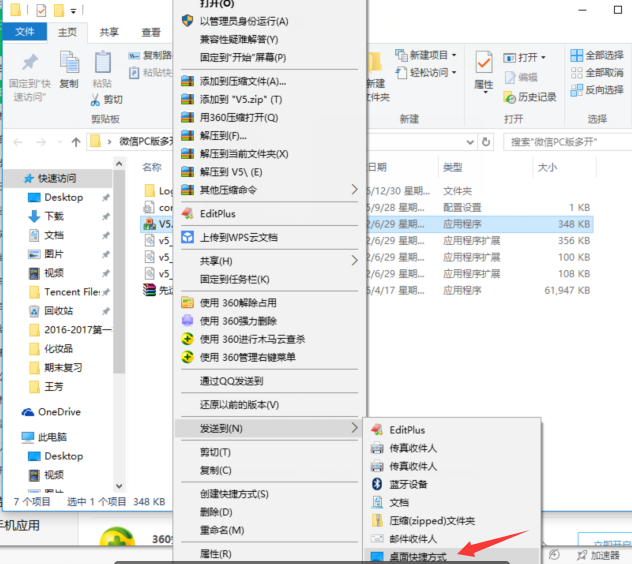The image size is (632, 564).
Task: Click 历史记录 in ribbon
Action: pos(530,97)
